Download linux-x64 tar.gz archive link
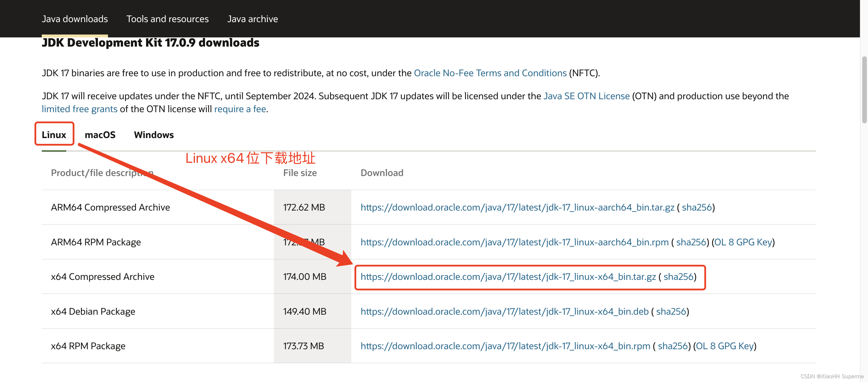The image size is (868, 382). click(x=508, y=277)
